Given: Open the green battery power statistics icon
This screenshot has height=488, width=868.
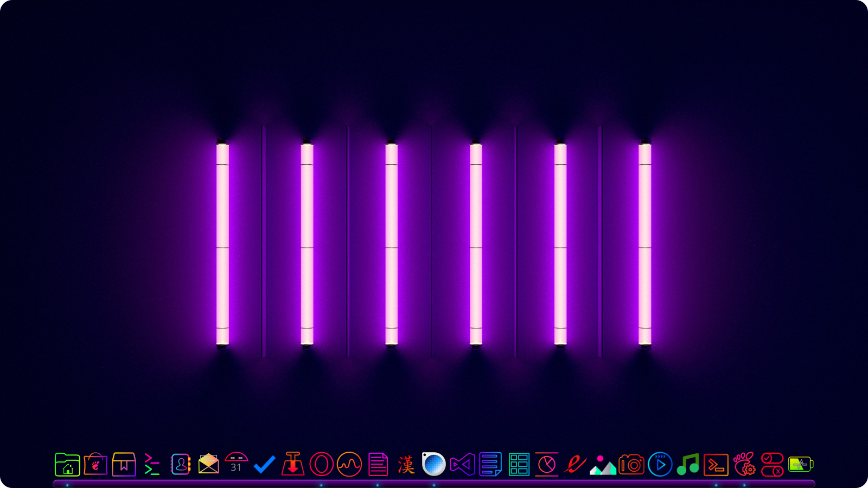Looking at the screenshot, I should 801,464.
